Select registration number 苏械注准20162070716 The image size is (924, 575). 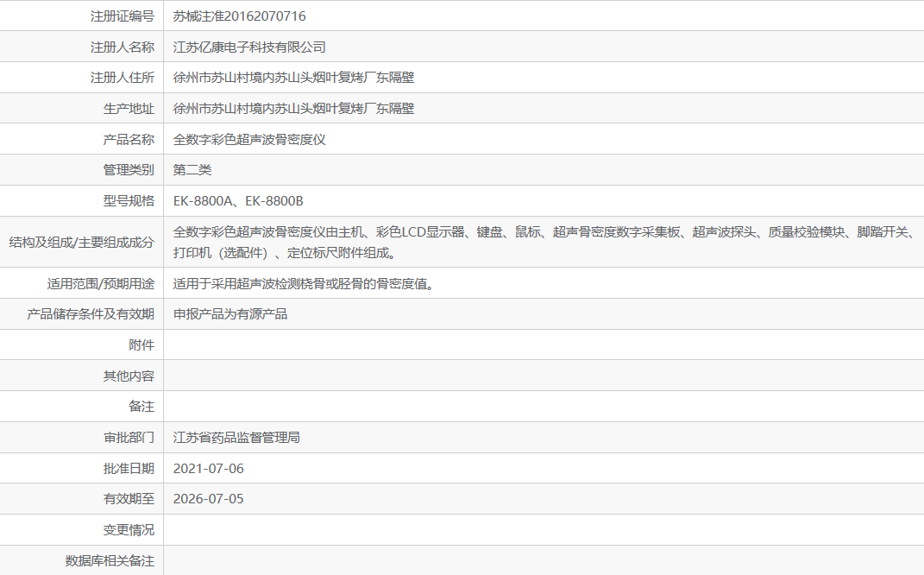coord(239,16)
